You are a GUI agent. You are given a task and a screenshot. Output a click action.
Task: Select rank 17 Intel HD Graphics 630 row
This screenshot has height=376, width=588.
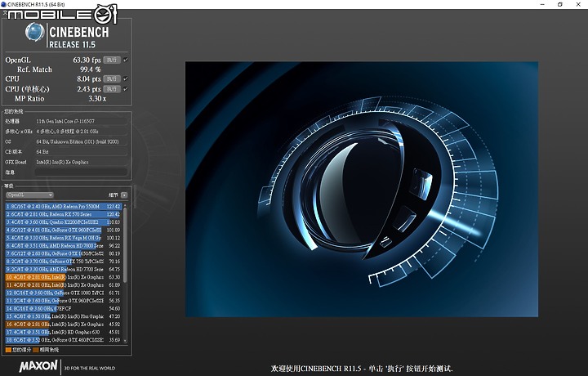[x=64, y=332]
